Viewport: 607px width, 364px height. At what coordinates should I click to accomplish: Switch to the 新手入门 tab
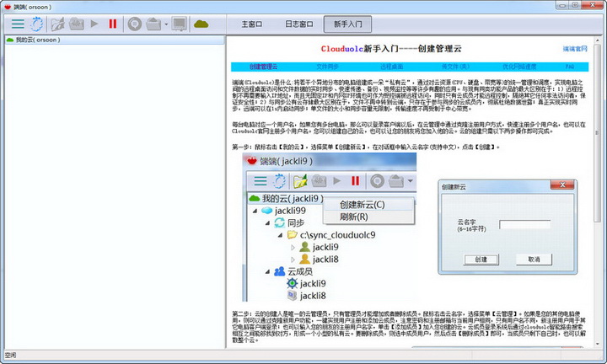[x=347, y=24]
